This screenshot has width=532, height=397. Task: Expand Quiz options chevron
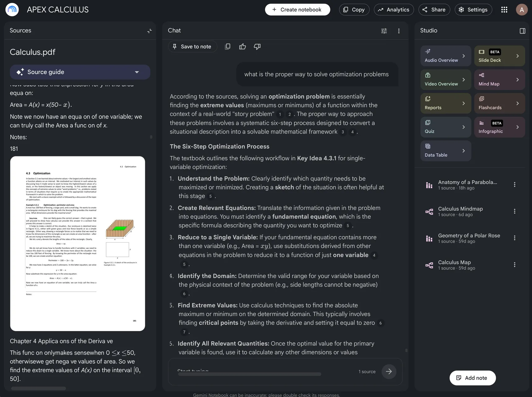click(463, 127)
